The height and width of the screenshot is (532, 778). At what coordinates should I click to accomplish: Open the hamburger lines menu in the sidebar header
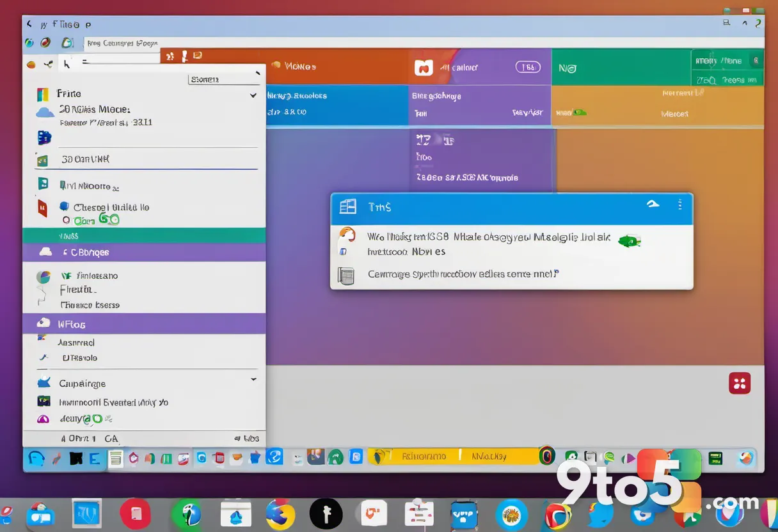click(86, 63)
